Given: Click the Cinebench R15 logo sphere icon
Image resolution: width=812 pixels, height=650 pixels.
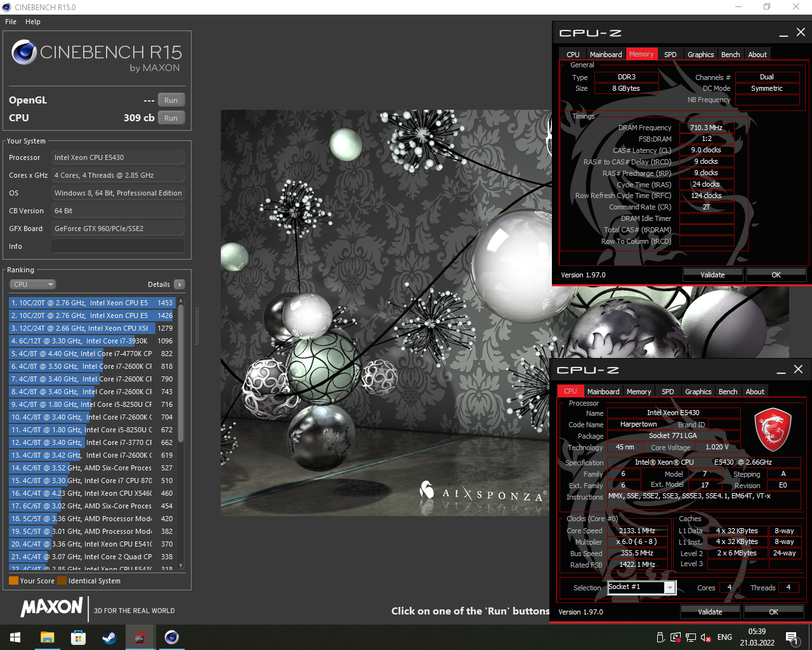Looking at the screenshot, I should click(x=24, y=52).
